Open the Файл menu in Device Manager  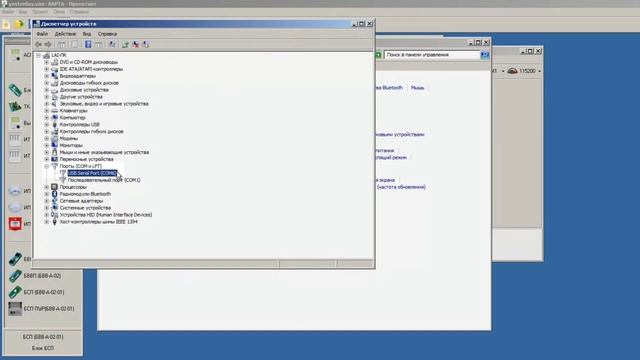[x=42, y=34]
